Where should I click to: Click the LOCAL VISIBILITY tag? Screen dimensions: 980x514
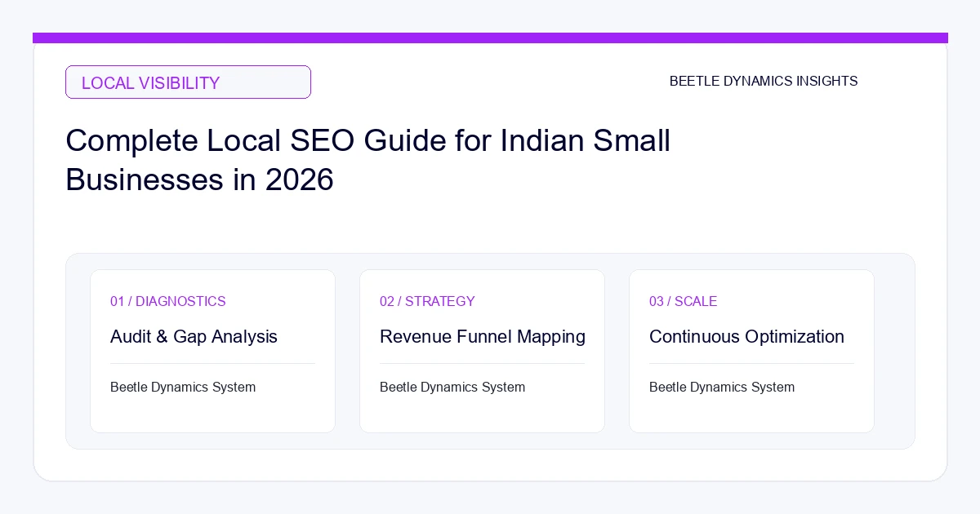pos(188,82)
